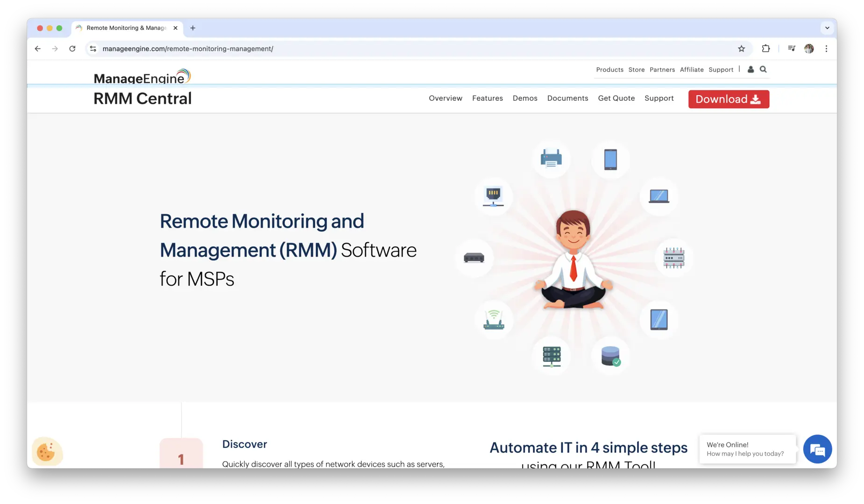Open Support in the RMM Central navbar

click(x=659, y=98)
